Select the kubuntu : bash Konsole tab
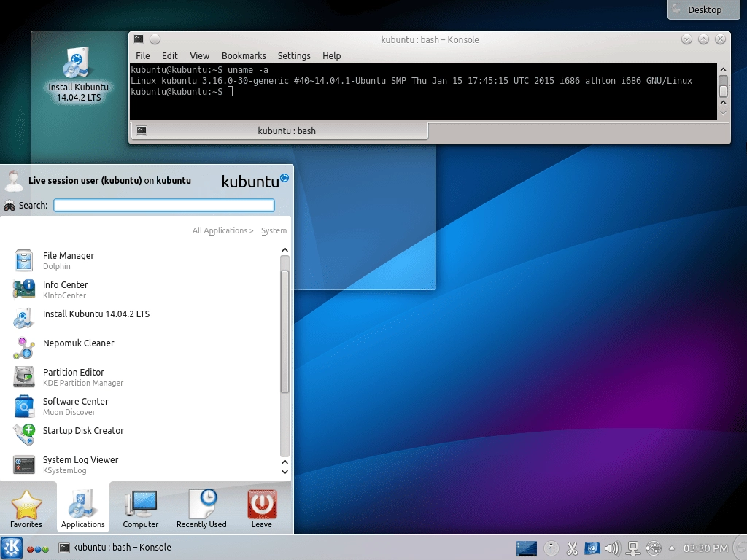This screenshot has width=747, height=560. pyautogui.click(x=279, y=131)
